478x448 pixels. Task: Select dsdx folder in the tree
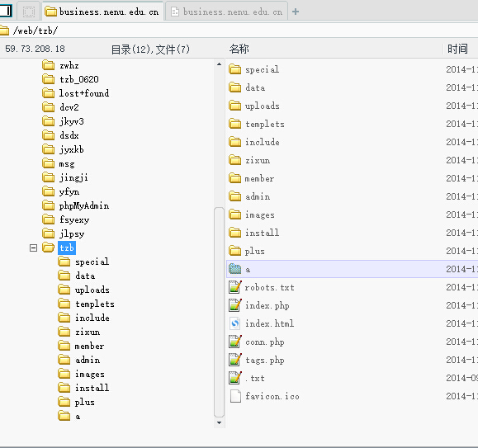pos(69,135)
